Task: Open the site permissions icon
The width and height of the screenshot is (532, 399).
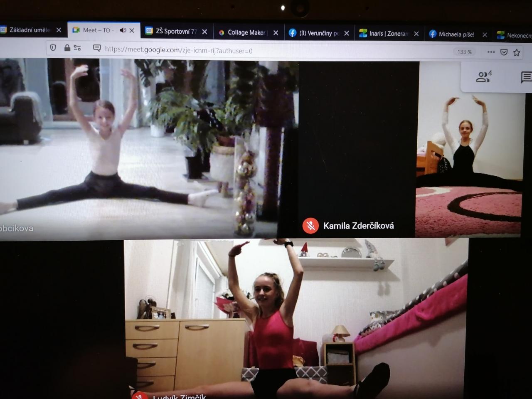Action: click(x=77, y=48)
